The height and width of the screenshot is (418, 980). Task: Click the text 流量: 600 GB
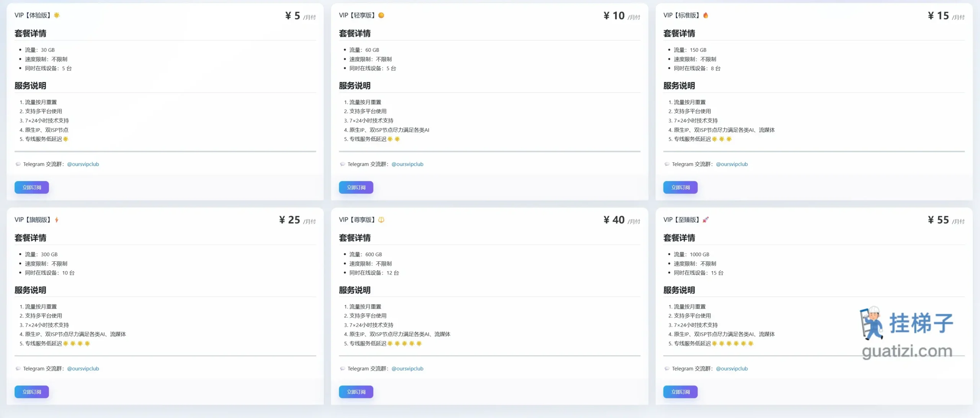[366, 255]
